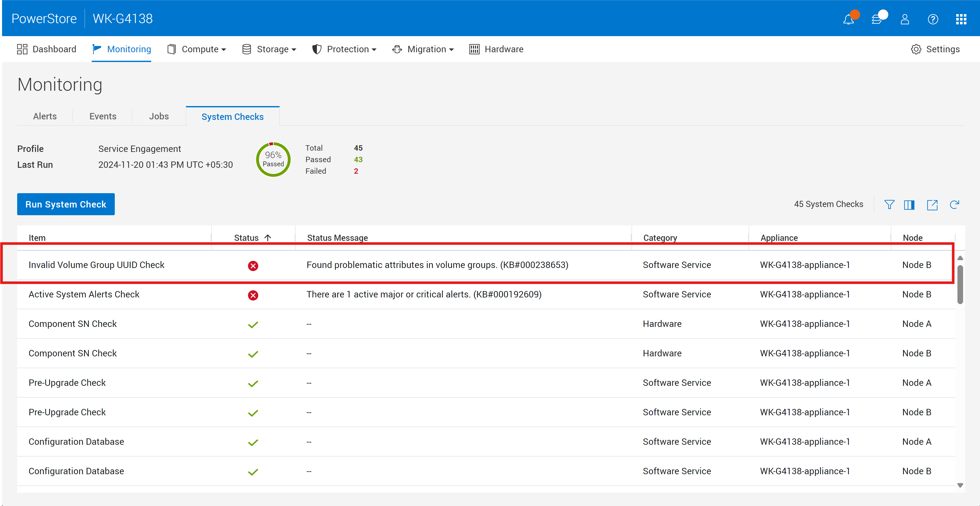The width and height of the screenshot is (980, 506).
Task: Click the table scrollbar down arrow
Action: coord(960,485)
